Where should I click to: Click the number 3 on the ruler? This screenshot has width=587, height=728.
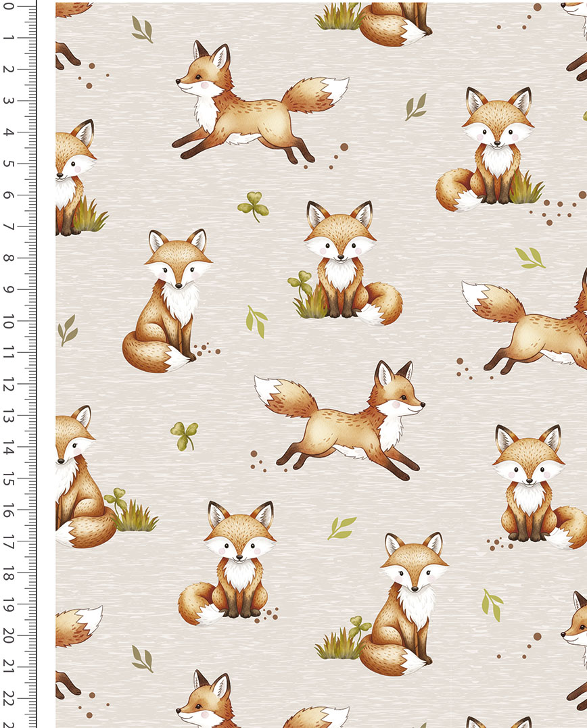(x=9, y=101)
